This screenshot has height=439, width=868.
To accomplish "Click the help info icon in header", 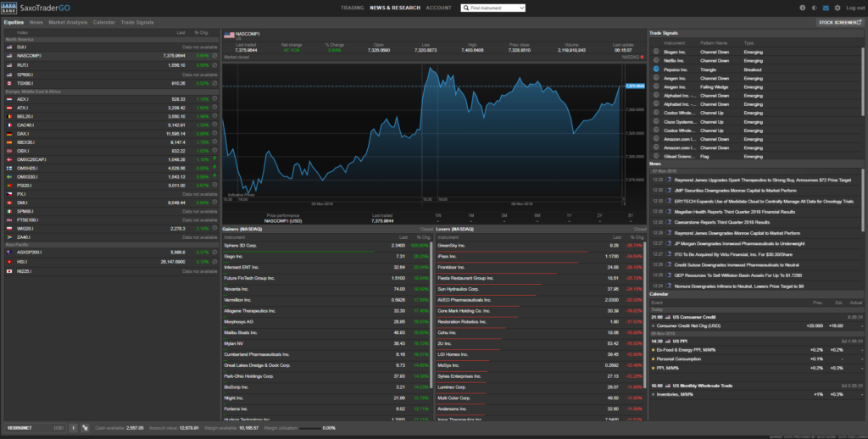I will (802, 8).
